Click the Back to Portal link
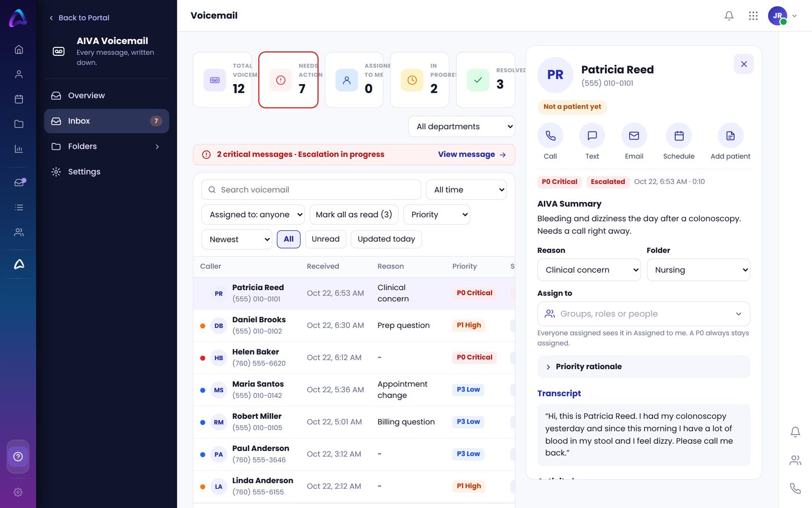The width and height of the screenshot is (812, 508). tap(79, 18)
